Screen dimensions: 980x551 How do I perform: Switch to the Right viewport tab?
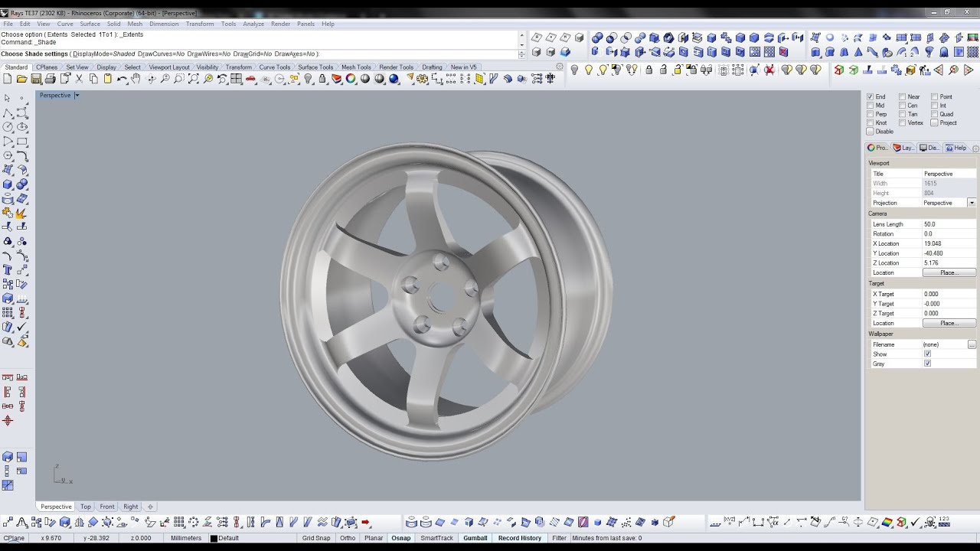point(131,507)
